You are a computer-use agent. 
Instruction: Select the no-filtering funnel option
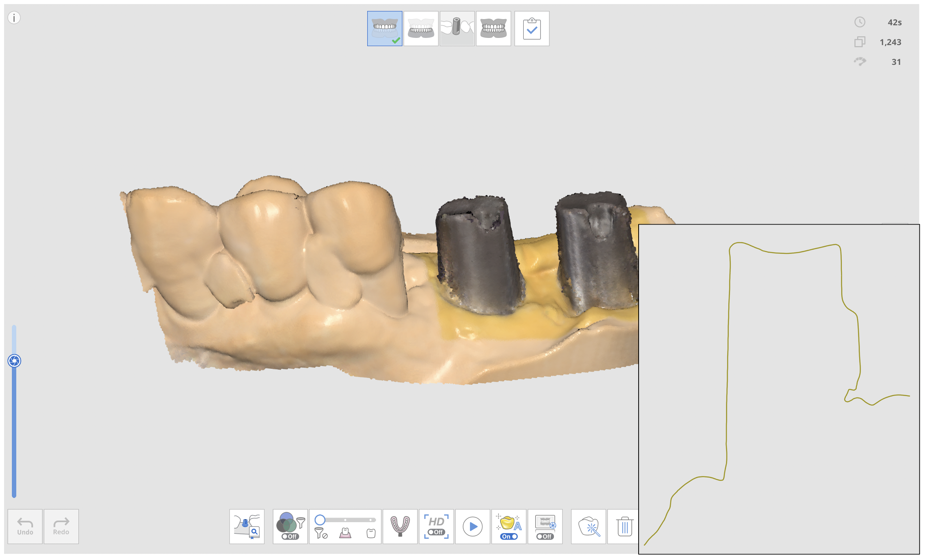tap(321, 533)
